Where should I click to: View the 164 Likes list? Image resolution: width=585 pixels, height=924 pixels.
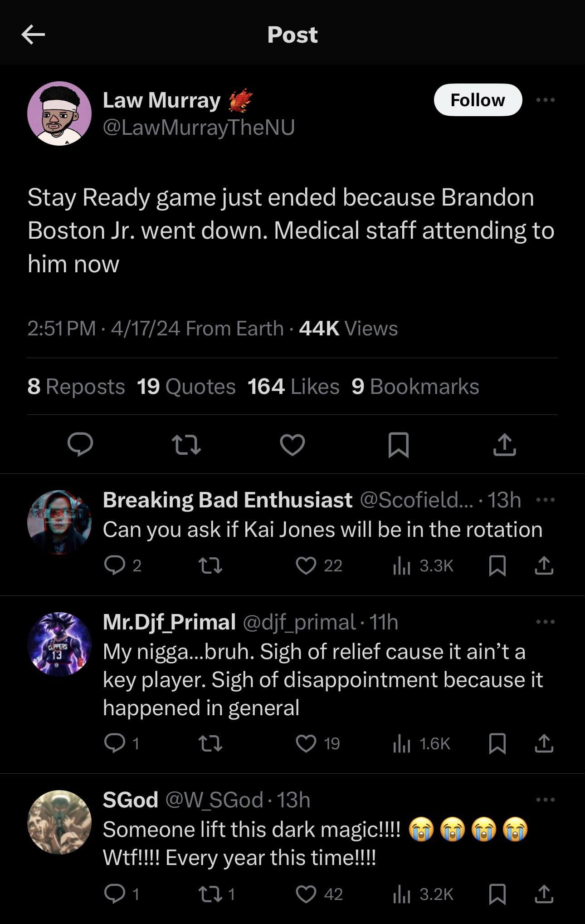point(293,387)
